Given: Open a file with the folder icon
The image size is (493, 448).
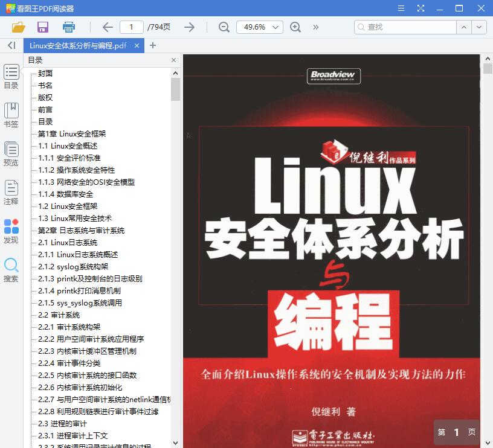Looking at the screenshot, I should 19,27.
